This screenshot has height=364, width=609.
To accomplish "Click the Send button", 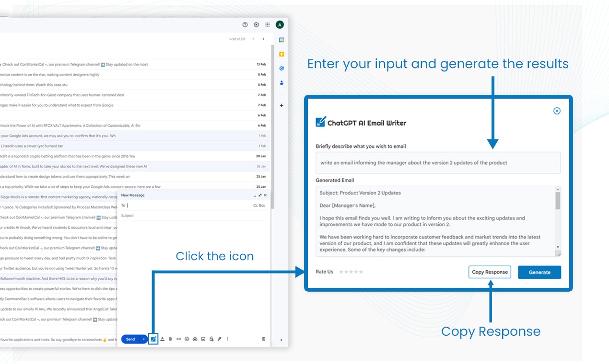I will 130,339.
